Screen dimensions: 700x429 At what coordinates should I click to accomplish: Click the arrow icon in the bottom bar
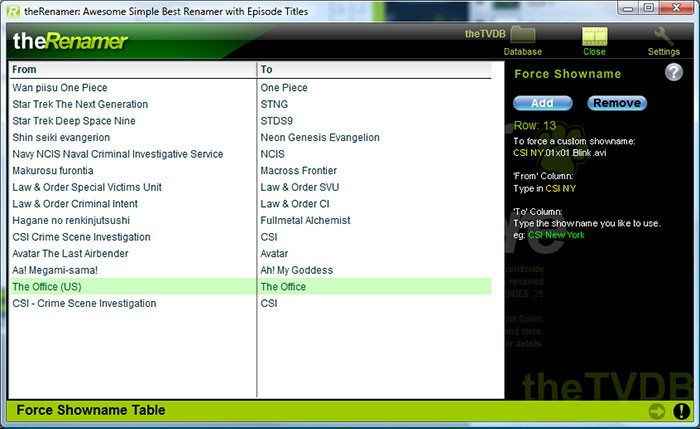(x=657, y=411)
